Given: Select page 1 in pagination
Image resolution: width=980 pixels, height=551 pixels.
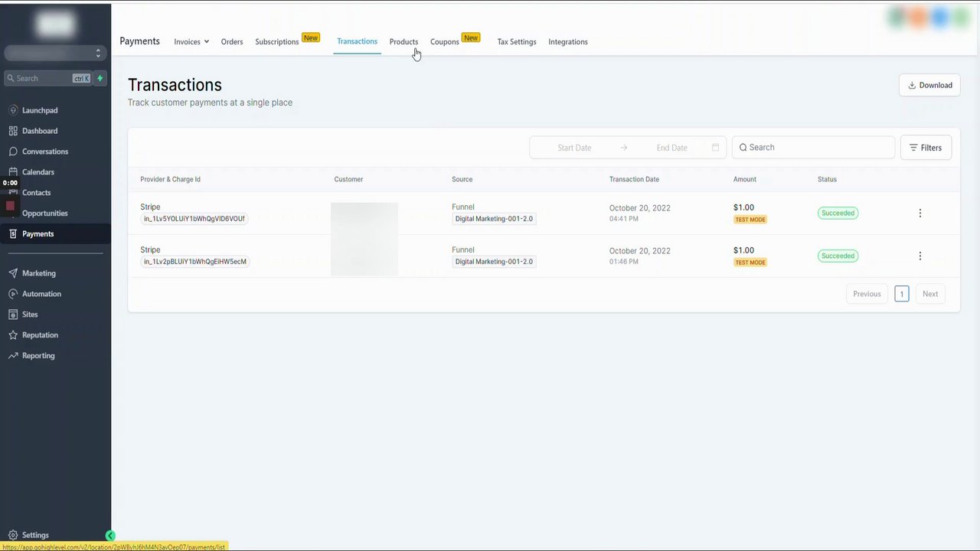Looking at the screenshot, I should pyautogui.click(x=902, y=294).
